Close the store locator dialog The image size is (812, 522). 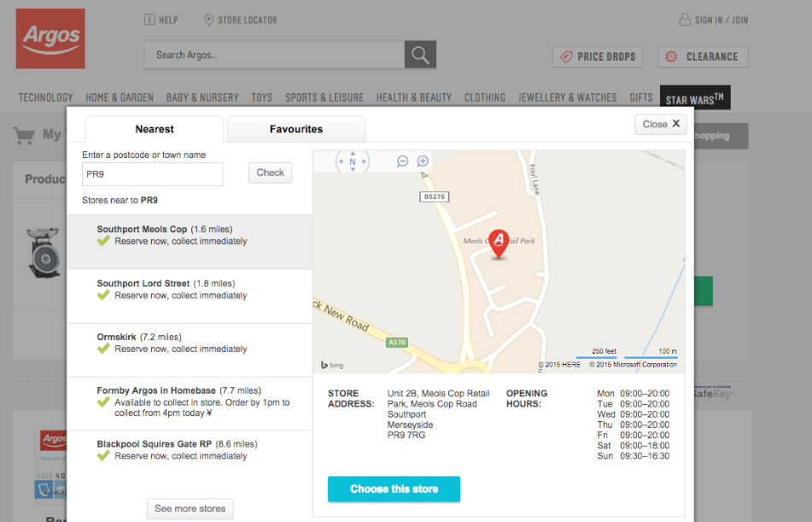661,125
